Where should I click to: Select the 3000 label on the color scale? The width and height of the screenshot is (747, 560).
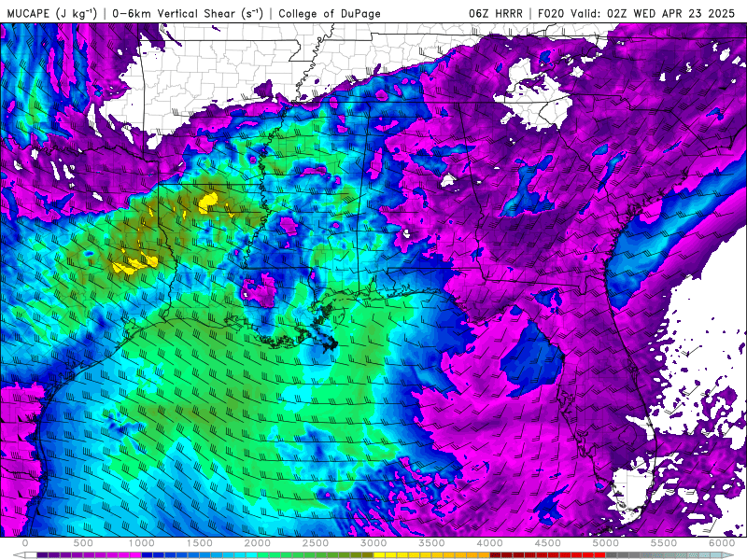tap(373, 543)
